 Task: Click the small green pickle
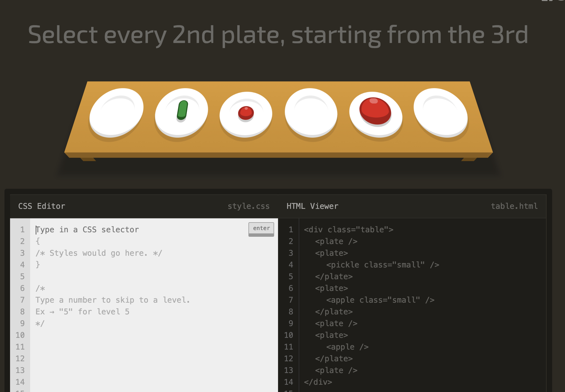pyautogui.click(x=182, y=110)
